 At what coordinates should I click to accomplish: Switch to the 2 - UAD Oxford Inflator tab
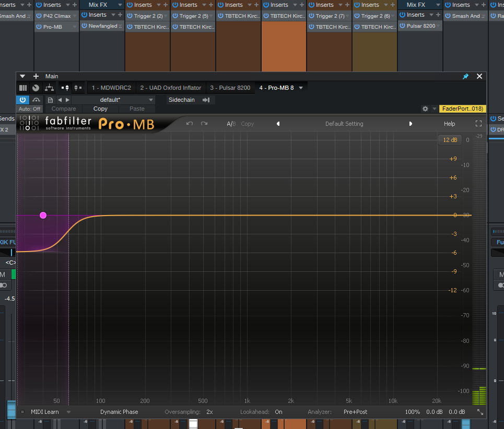171,88
